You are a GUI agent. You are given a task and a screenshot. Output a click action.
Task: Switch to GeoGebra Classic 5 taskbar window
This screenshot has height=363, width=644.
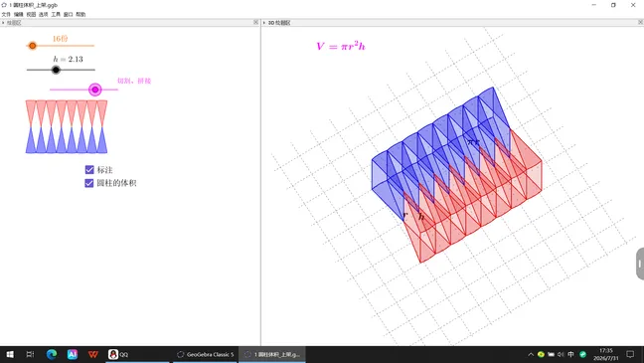point(206,354)
